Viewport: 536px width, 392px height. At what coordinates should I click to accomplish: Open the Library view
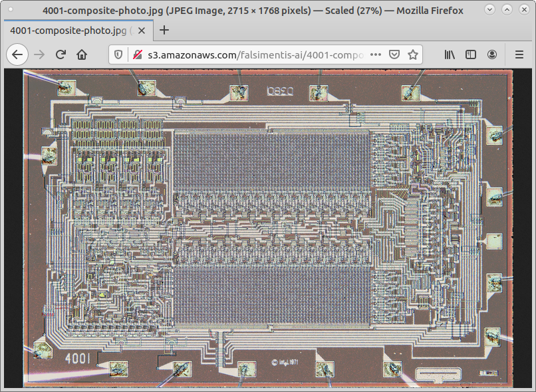click(450, 54)
